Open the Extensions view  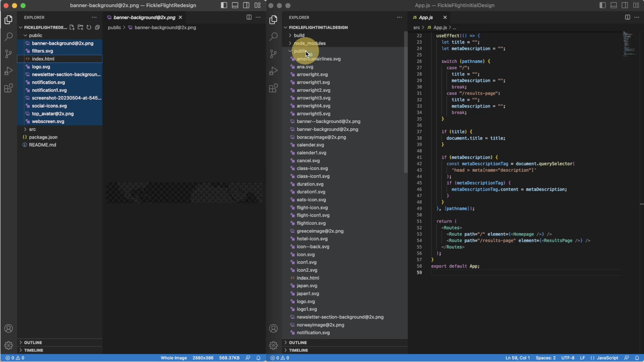9,88
